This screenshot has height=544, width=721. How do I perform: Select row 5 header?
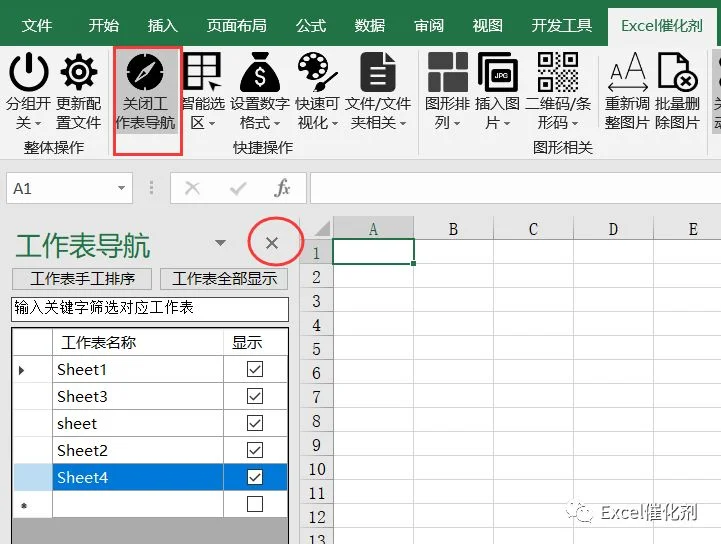coord(316,349)
